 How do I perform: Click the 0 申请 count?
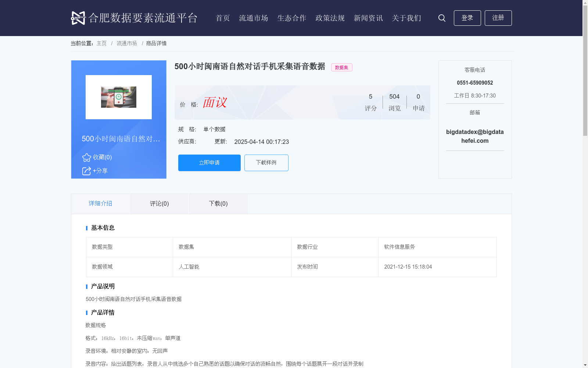pos(419,102)
